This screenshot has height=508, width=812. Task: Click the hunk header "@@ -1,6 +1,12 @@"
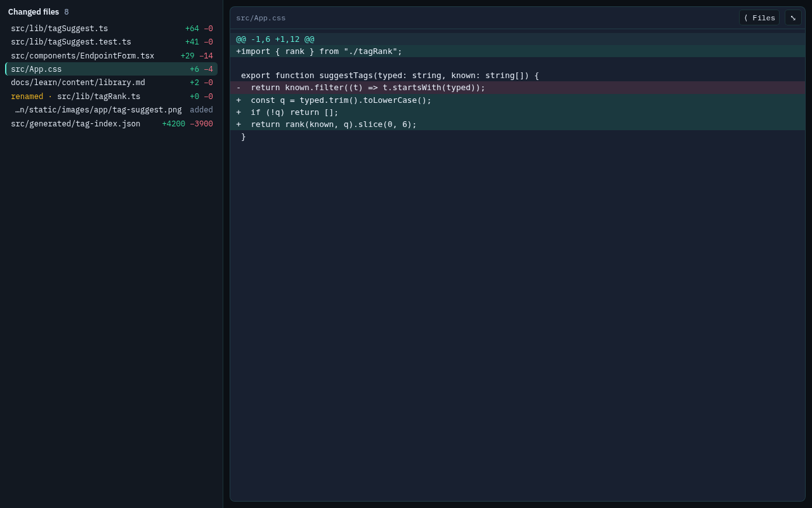click(x=518, y=39)
